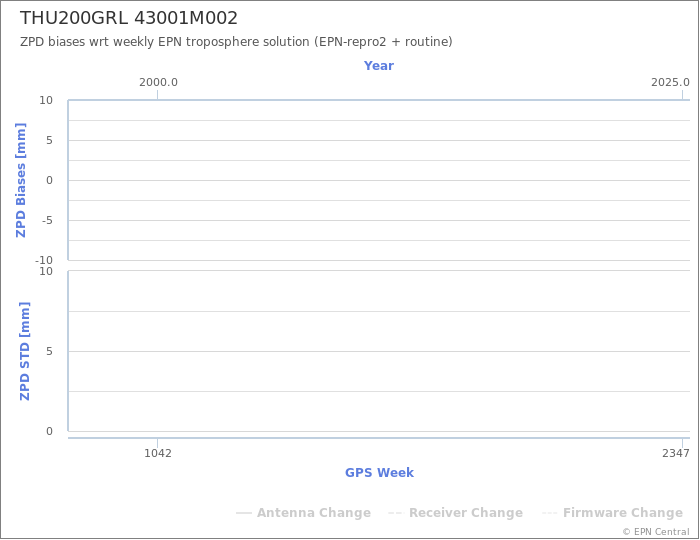Image resolution: width=700 pixels, height=540 pixels.
Task: Click the ZPD STD [mm] axis label
Action: 24,351
